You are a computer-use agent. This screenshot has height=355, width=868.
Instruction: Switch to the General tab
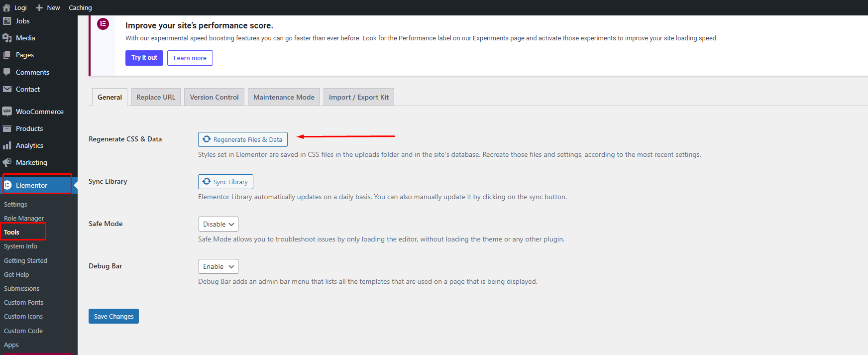(109, 97)
